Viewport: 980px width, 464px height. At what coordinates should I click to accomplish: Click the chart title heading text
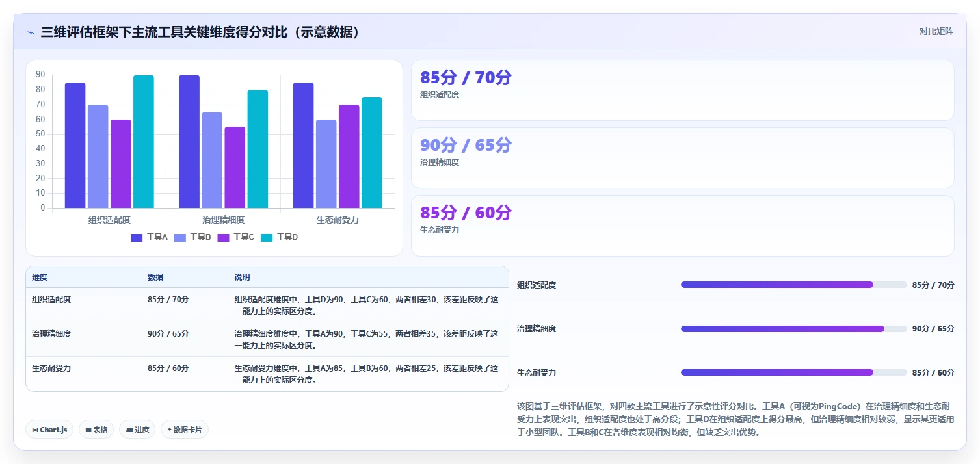(x=200, y=32)
